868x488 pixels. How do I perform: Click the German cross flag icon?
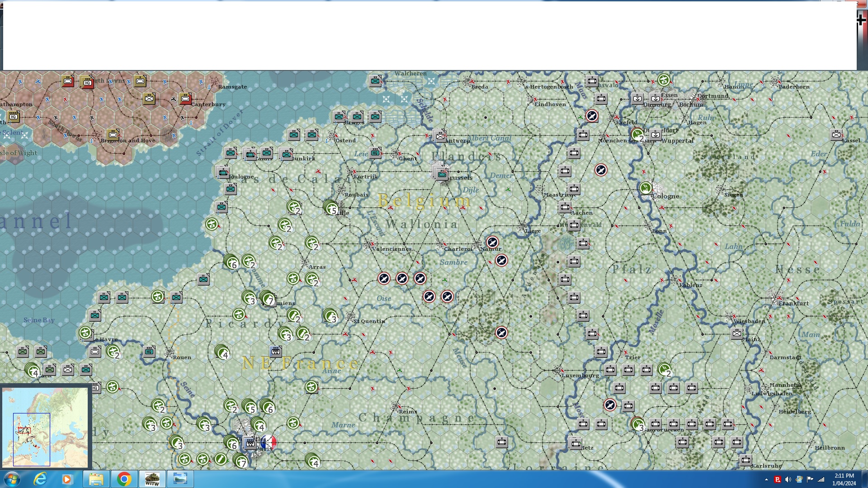(x=861, y=20)
